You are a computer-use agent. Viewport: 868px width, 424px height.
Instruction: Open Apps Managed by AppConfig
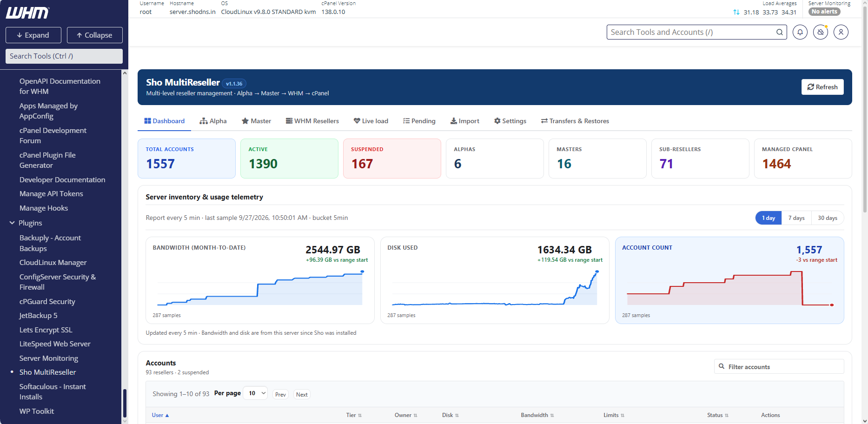(48, 111)
